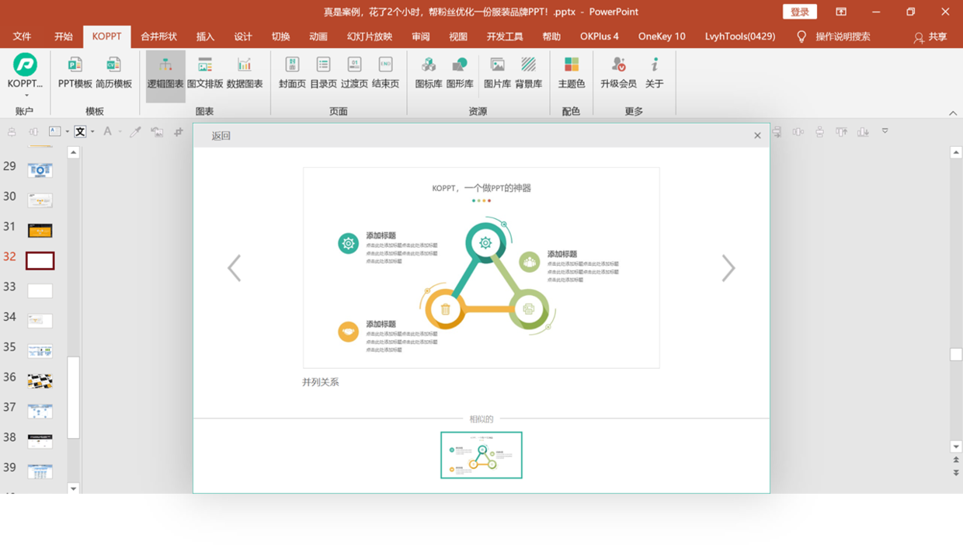Open 主题色 theme colors
This screenshot has width=963, height=560.
click(571, 73)
